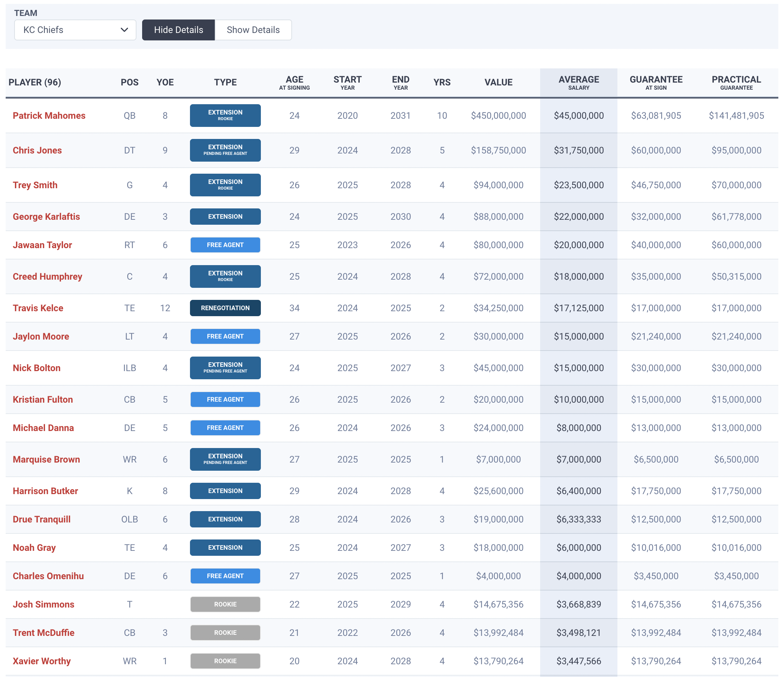Sort by Start Year column header
784x677 pixels.
347,83
